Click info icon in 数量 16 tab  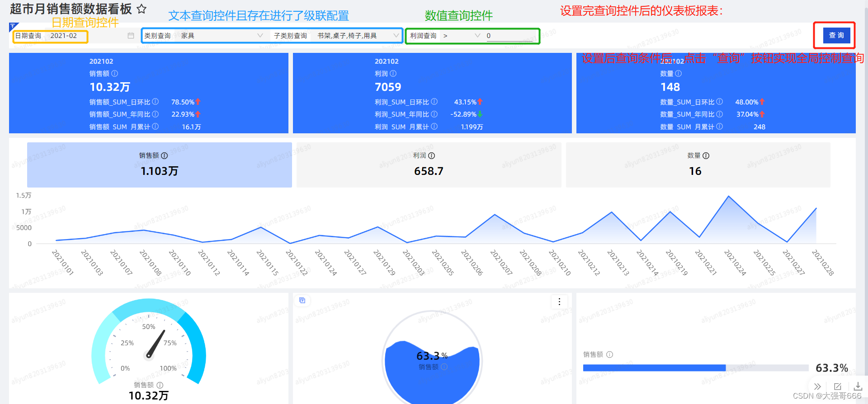pos(706,155)
